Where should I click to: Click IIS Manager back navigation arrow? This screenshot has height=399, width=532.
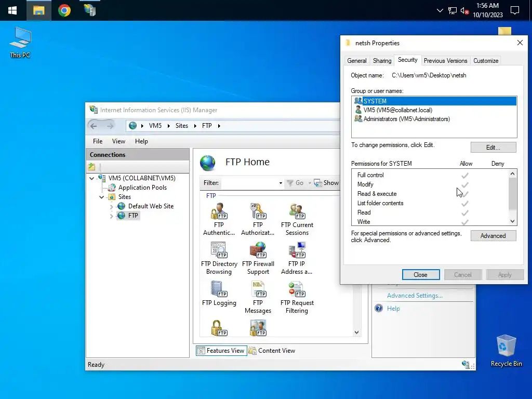pos(94,126)
